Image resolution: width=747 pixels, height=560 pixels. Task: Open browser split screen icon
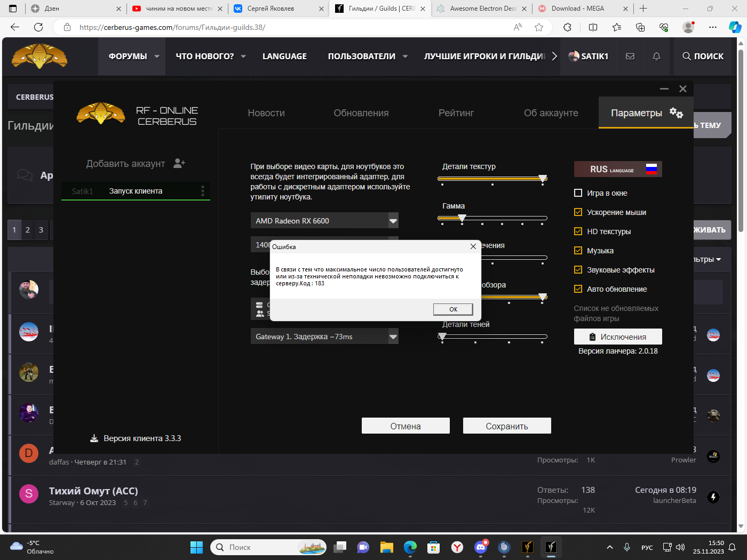point(593,27)
